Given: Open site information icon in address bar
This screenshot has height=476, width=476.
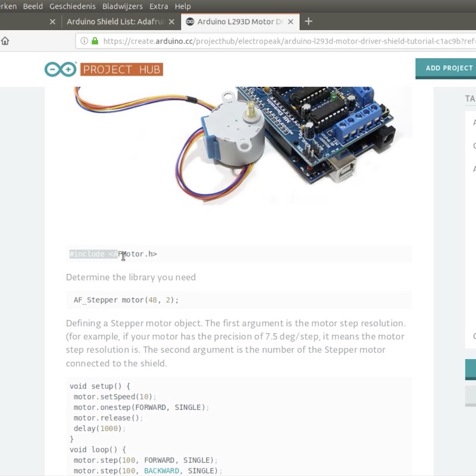Looking at the screenshot, I should point(84,41).
